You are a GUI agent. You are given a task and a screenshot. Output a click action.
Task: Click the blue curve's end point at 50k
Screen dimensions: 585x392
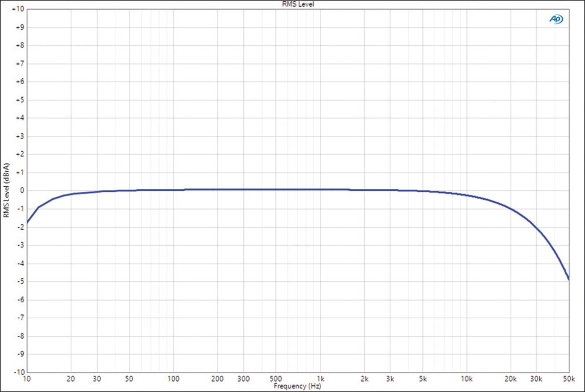569,279
